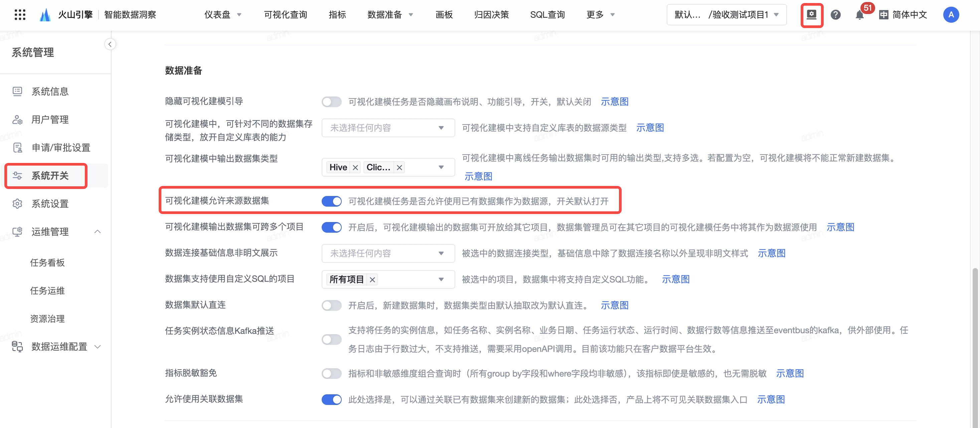Toggle 隐藏可视化建模引导 switch
980x428 pixels.
tap(331, 102)
